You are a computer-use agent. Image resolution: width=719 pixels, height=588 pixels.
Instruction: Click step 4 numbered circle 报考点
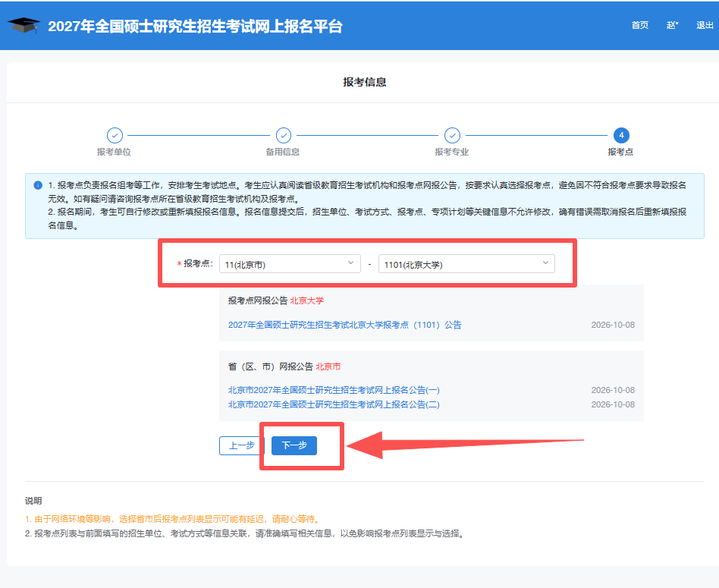coord(621,135)
